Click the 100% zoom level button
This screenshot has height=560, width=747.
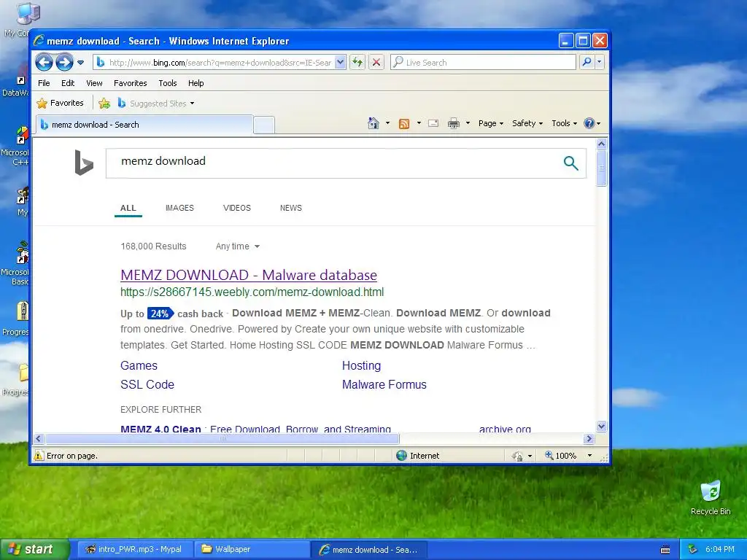561,456
